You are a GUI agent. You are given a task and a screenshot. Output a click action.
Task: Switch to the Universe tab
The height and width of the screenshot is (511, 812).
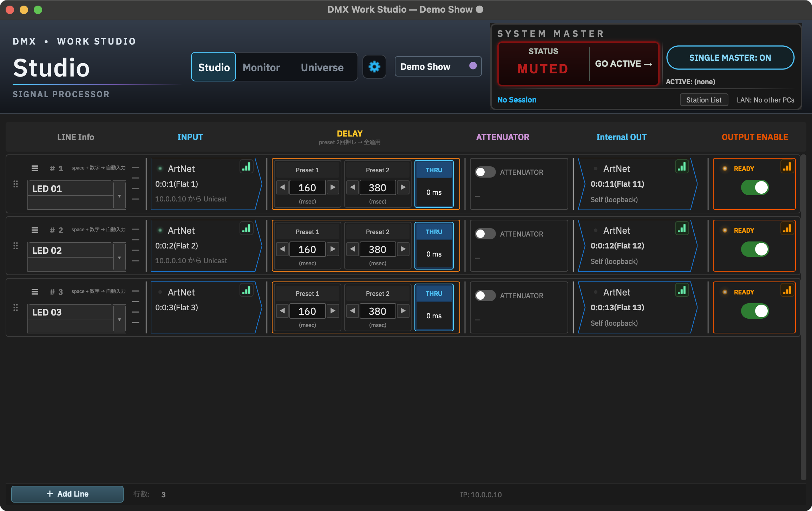(322, 67)
